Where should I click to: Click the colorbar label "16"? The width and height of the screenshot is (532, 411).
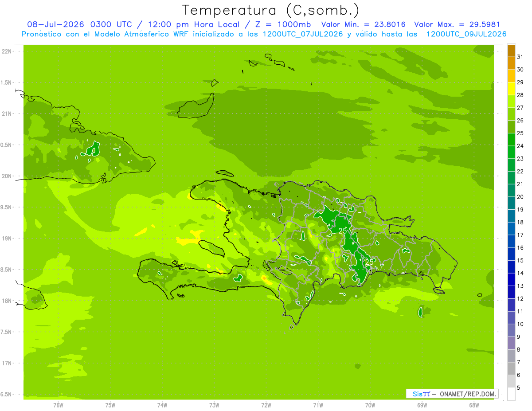pos(520,248)
